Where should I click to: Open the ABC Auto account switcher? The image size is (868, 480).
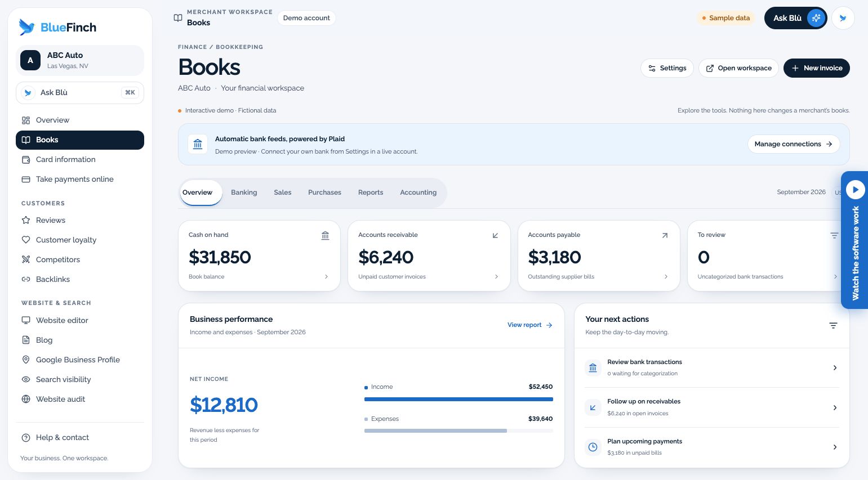80,60
